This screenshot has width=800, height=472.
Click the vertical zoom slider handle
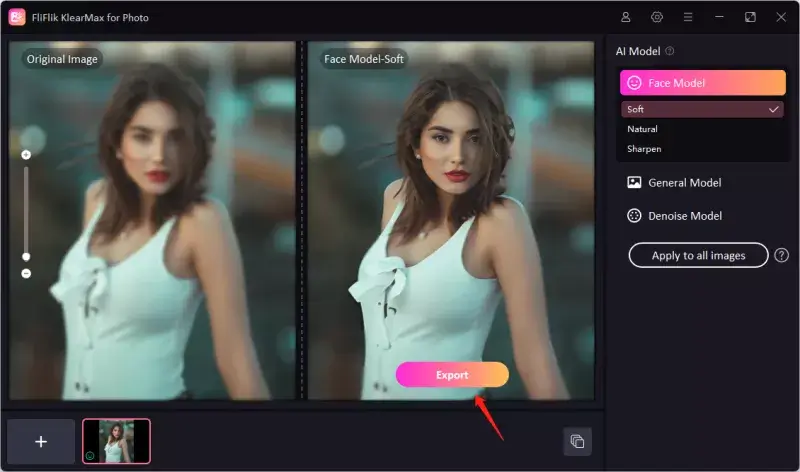(x=26, y=256)
